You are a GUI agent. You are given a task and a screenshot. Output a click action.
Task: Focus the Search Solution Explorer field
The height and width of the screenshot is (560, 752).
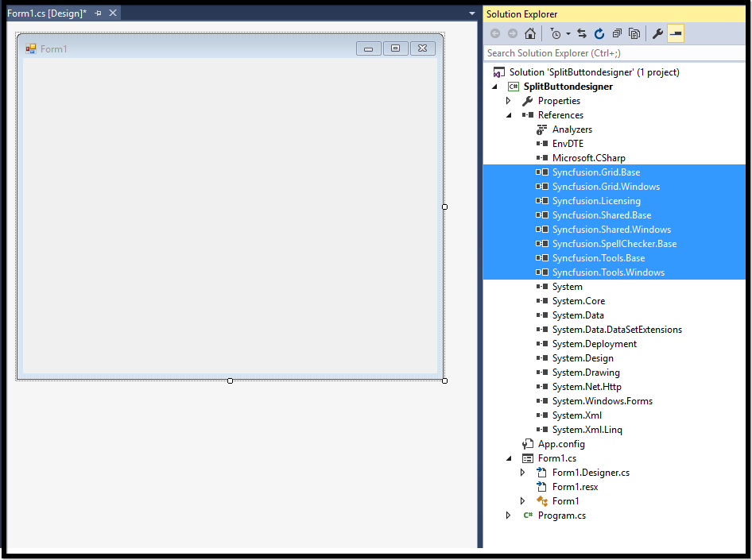click(x=614, y=53)
